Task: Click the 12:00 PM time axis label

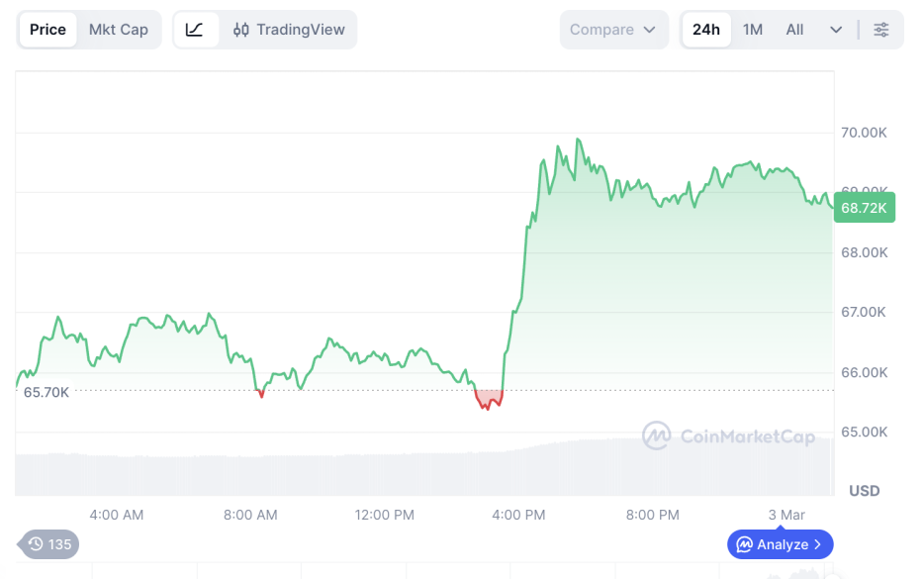Action: 384,515
